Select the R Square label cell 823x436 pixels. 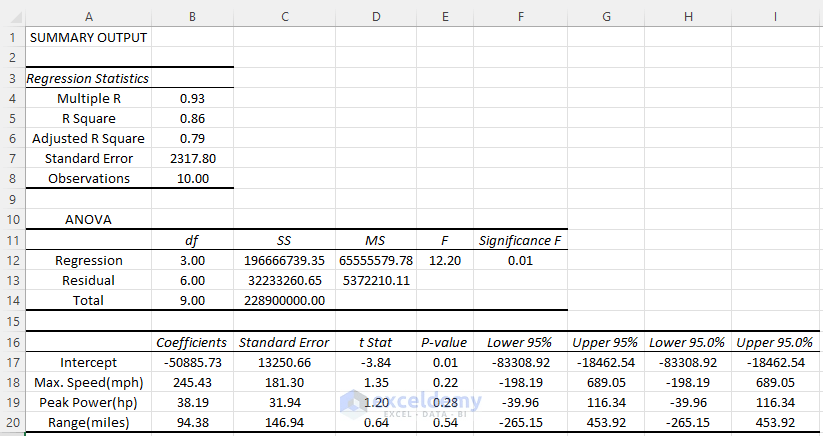89,119
